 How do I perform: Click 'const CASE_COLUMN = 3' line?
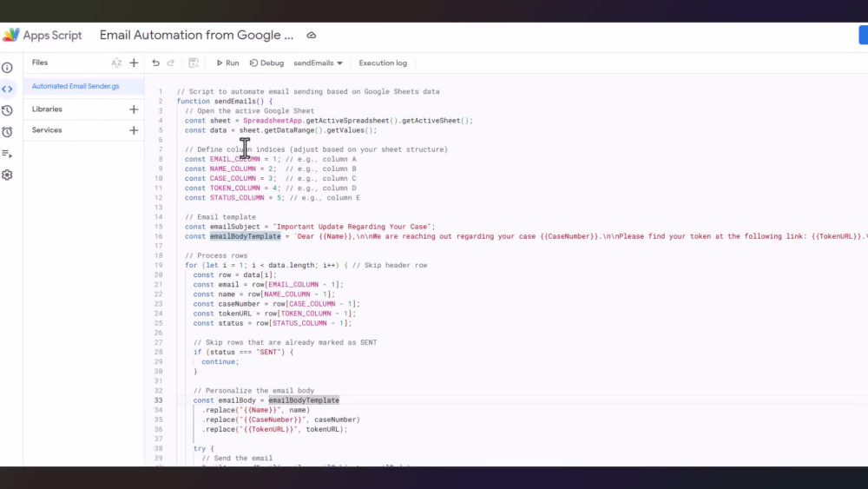coord(271,179)
